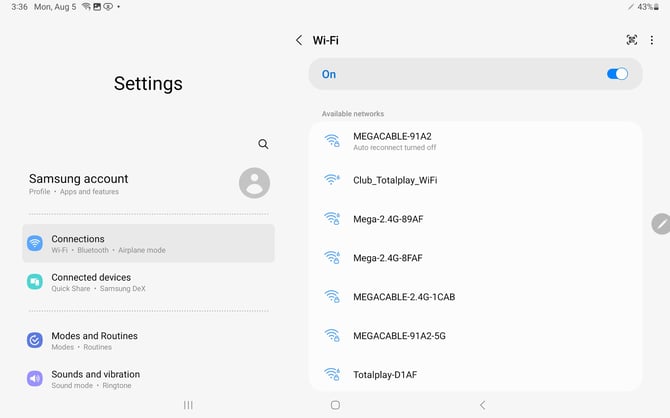
Task: Open Connected devices settings
Action: coord(148,282)
